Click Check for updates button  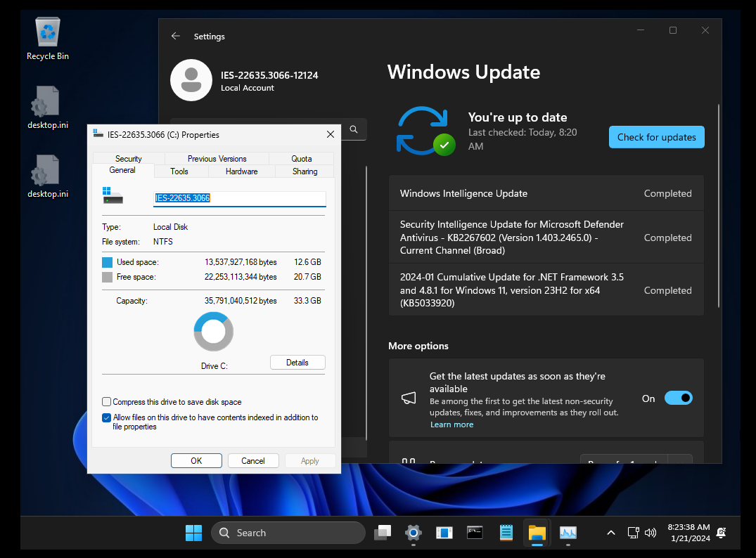[x=656, y=137]
